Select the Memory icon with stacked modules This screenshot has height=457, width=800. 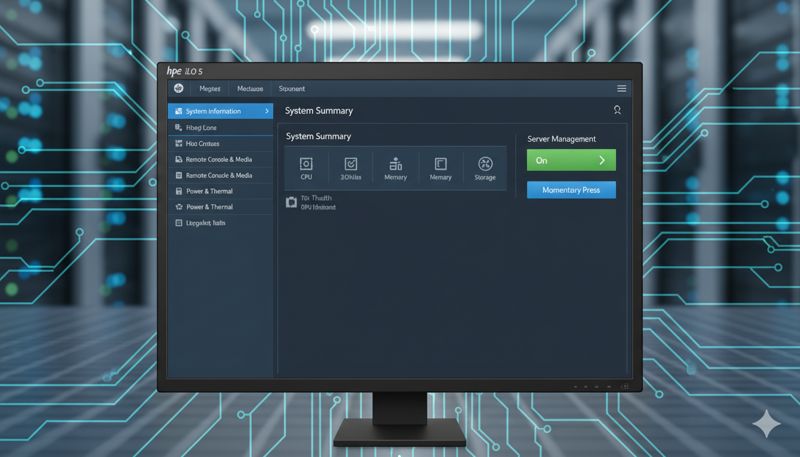tap(395, 164)
